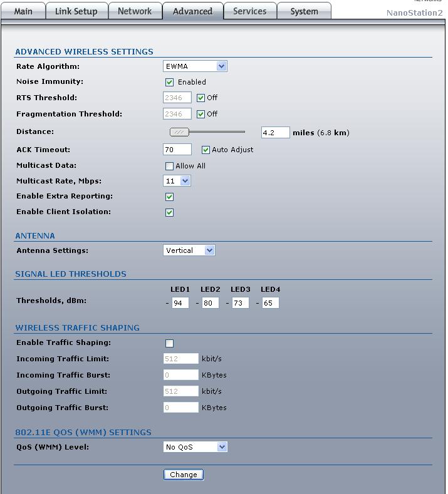Switch to the System tab
Image resolution: width=448 pixels, height=494 pixels.
click(304, 11)
